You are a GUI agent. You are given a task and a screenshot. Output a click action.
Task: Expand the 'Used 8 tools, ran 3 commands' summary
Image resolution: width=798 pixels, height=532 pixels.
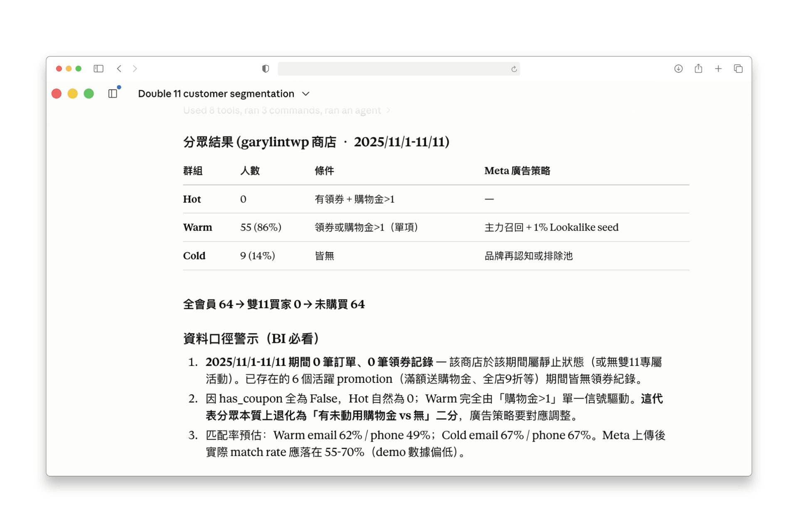[287, 110]
